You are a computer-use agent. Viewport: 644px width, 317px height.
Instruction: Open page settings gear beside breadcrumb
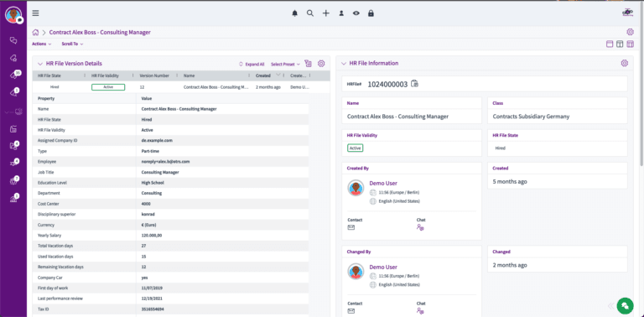pos(630,32)
